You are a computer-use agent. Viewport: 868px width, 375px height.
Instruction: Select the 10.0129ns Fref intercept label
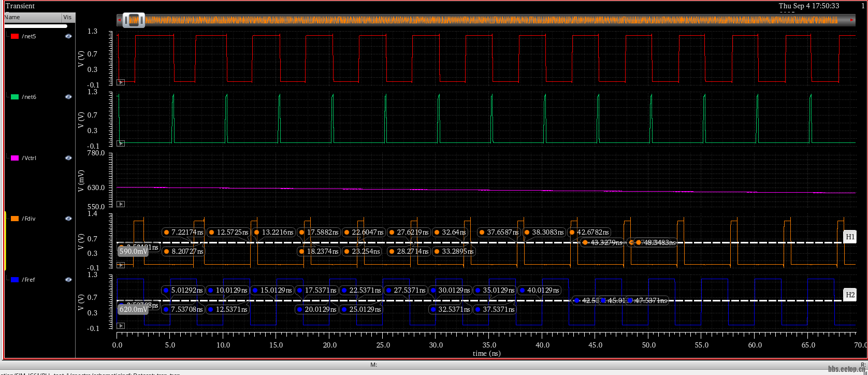click(x=227, y=290)
